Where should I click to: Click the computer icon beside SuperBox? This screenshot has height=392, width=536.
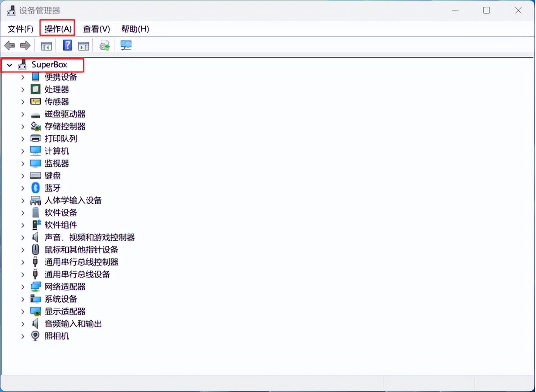(22, 65)
